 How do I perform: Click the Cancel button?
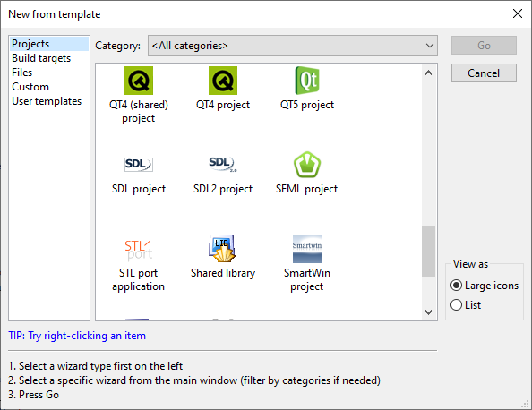click(484, 73)
